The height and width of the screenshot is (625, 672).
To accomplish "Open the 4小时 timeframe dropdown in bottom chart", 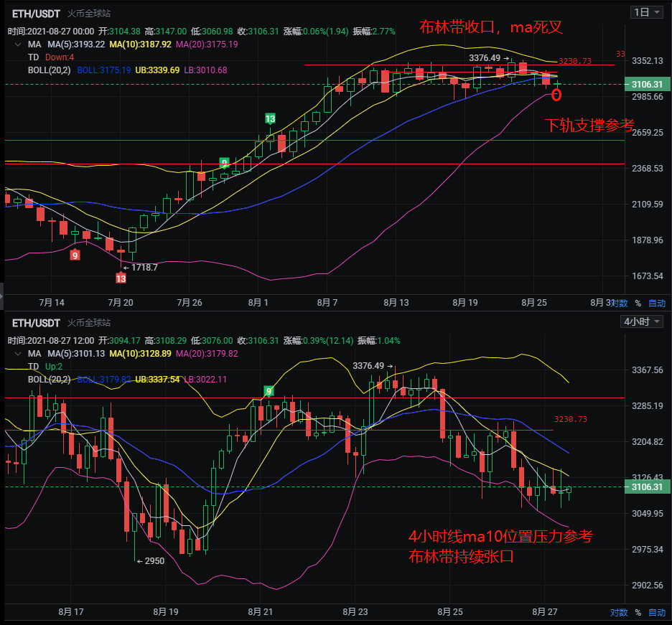I will coord(641,321).
